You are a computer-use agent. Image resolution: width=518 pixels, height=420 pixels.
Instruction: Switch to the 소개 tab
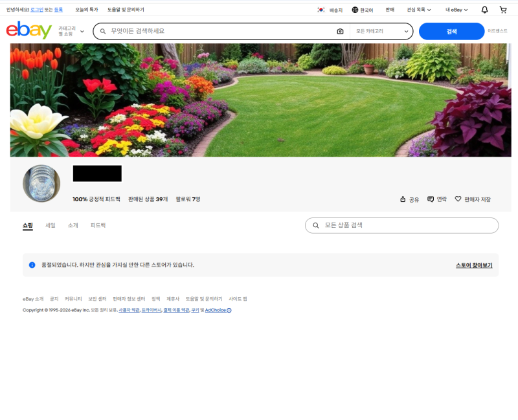tap(73, 225)
